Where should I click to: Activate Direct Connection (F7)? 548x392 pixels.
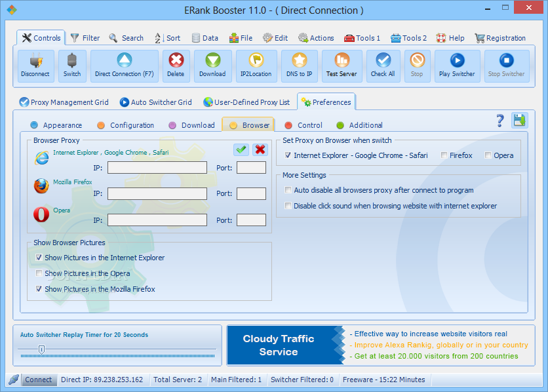click(125, 66)
